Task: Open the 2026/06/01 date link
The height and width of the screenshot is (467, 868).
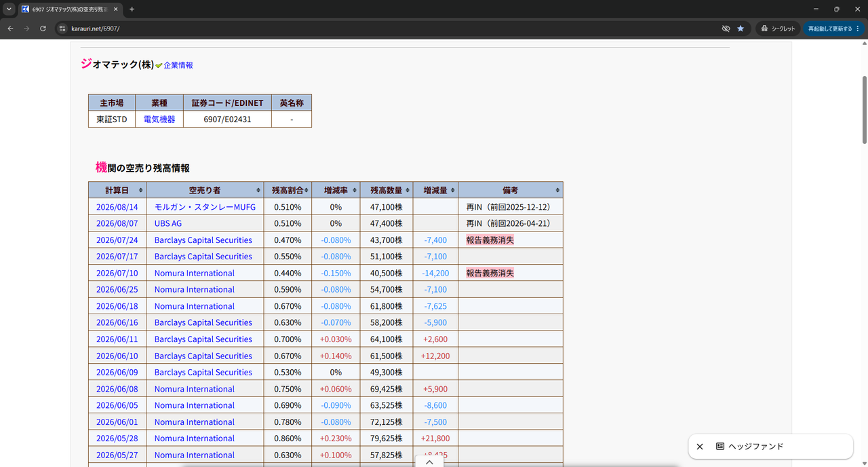Action: click(x=117, y=422)
